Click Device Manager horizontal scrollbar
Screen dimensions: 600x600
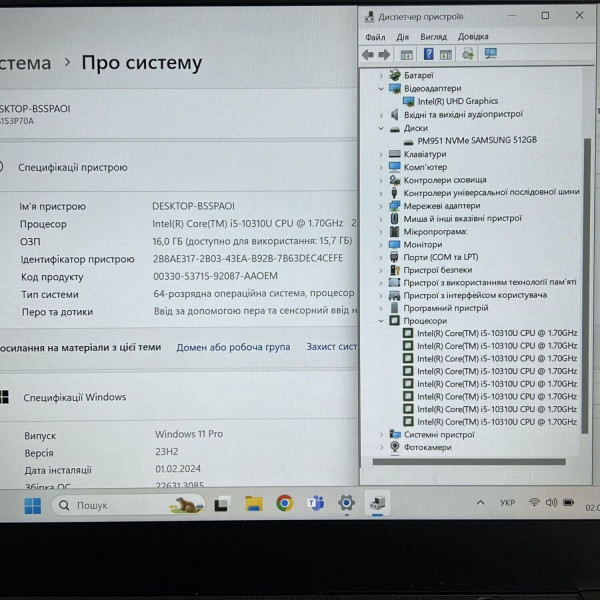[469, 462]
